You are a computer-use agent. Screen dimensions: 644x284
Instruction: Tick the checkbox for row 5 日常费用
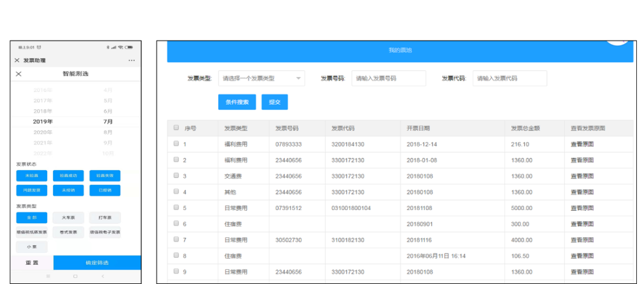point(176,208)
